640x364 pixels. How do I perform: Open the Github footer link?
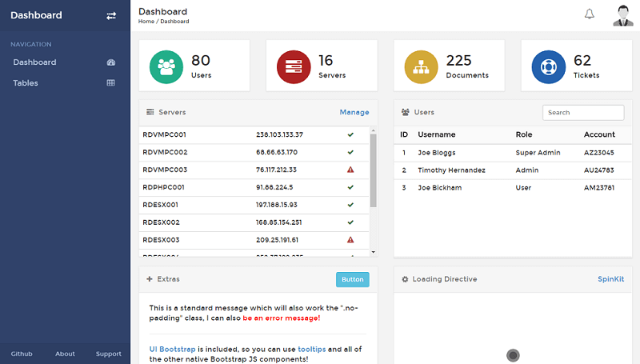tap(22, 354)
